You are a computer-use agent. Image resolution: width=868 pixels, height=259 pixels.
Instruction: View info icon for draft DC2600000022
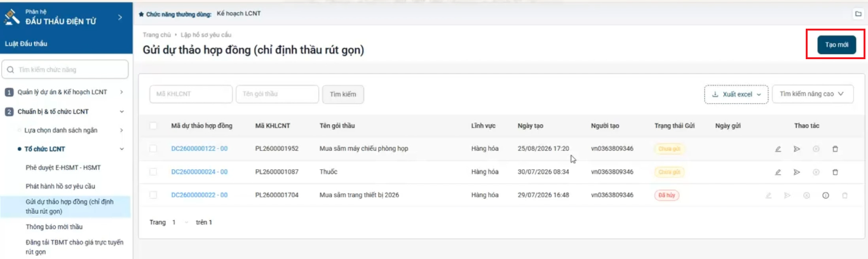(825, 195)
